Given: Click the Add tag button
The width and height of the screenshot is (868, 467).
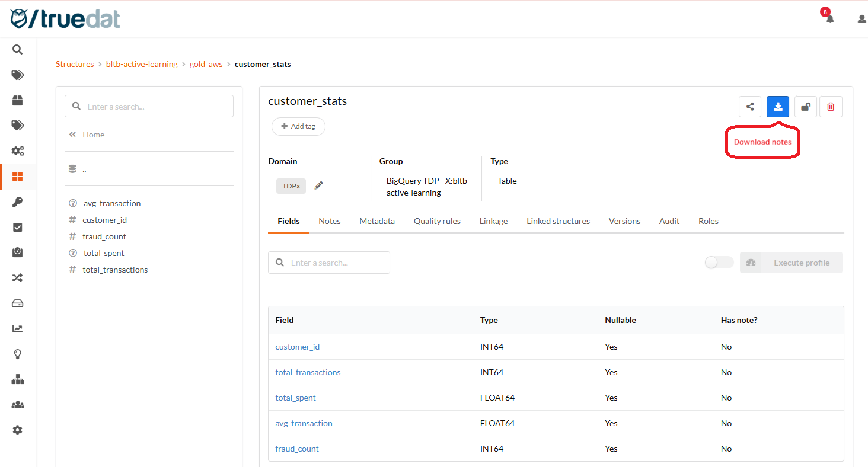Looking at the screenshot, I should (298, 126).
